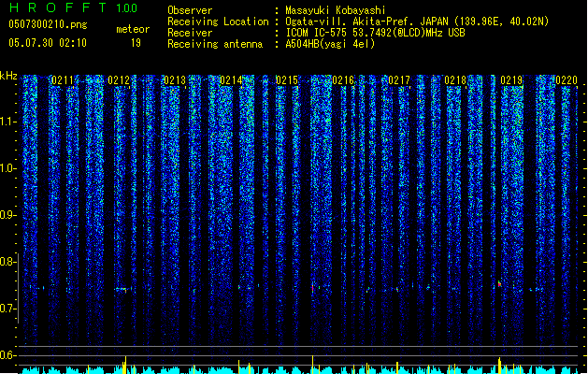The image size is (588, 374).
Task: Click the 0216 time marker
Action: (343, 80)
